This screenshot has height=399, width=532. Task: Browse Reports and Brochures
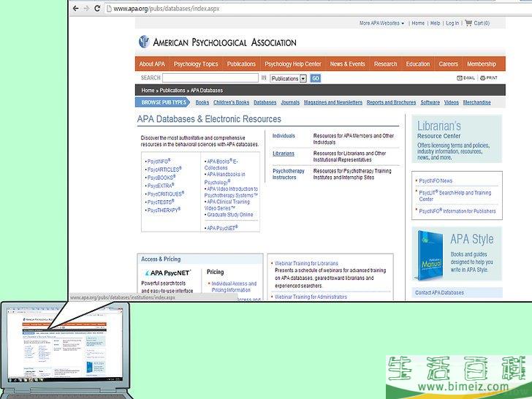click(x=391, y=102)
